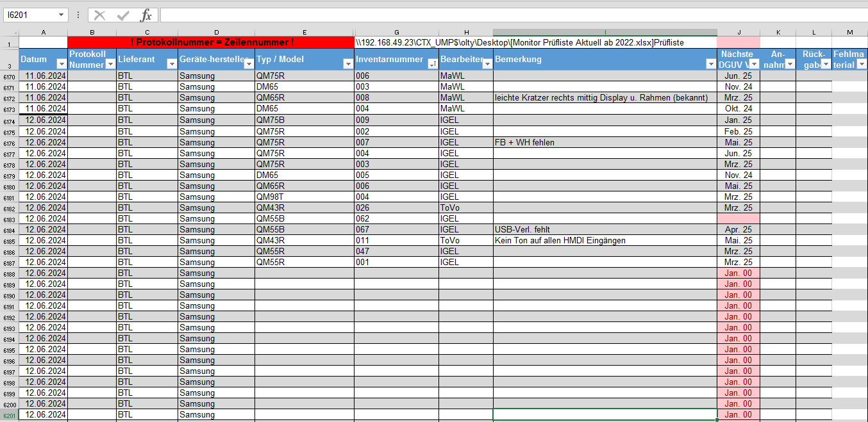Click the IGEL Bearbeiter cell in row 6183
This screenshot has width=868, height=422.
tap(465, 218)
